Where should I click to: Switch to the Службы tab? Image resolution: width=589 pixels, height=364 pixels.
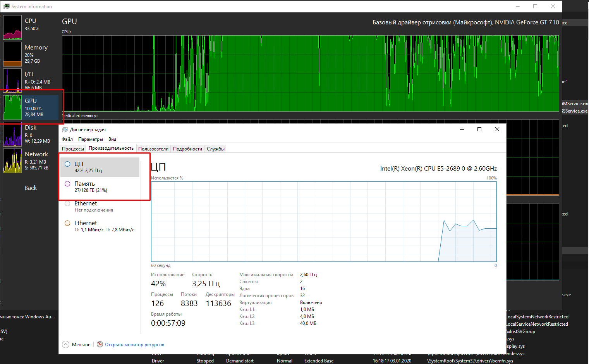click(x=216, y=149)
